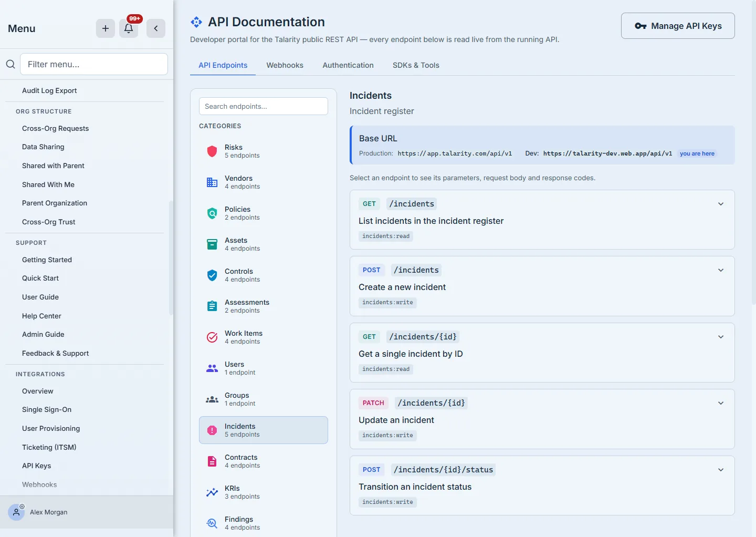The height and width of the screenshot is (537, 756).
Task: Switch to the API Endpoints tab
Action: (x=223, y=65)
